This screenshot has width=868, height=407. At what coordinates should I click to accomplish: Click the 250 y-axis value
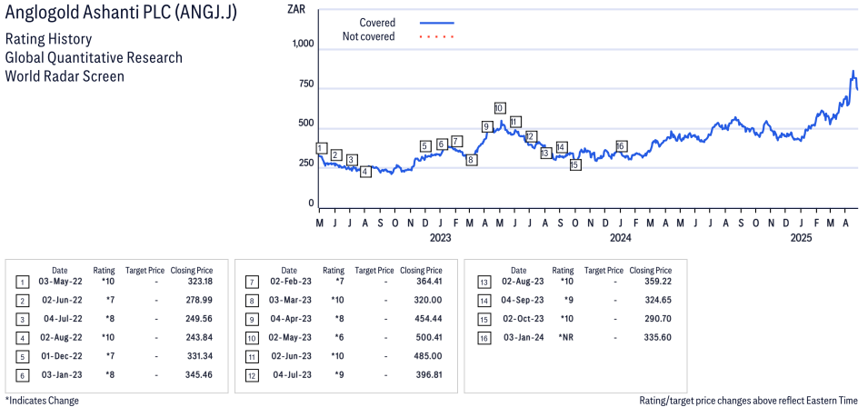pos(306,164)
